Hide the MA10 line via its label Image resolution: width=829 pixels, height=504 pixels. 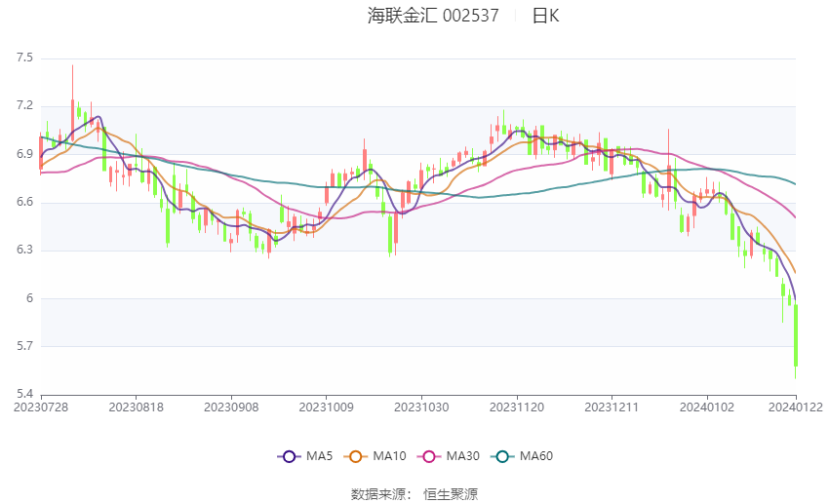click(389, 456)
